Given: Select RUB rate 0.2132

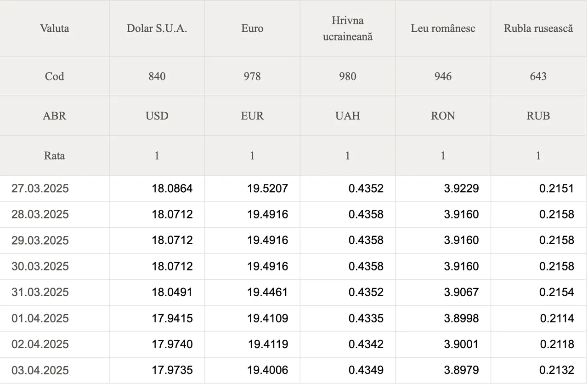Looking at the screenshot, I should tap(557, 370).
